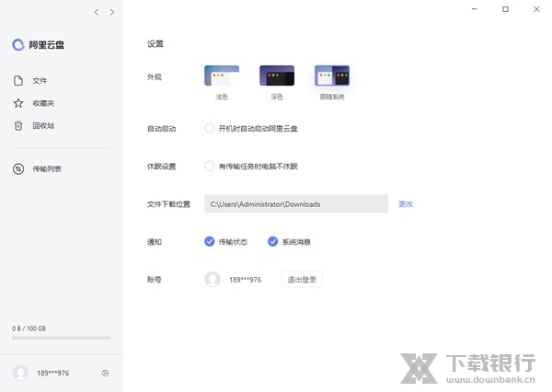Minimize the window
552x392 pixels.
(475, 9)
